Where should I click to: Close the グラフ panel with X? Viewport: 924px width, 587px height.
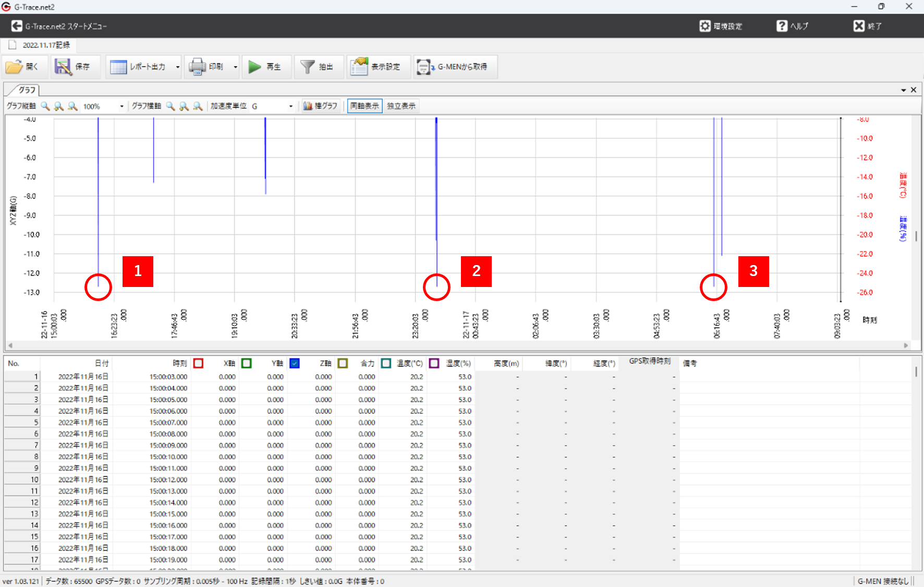point(914,90)
